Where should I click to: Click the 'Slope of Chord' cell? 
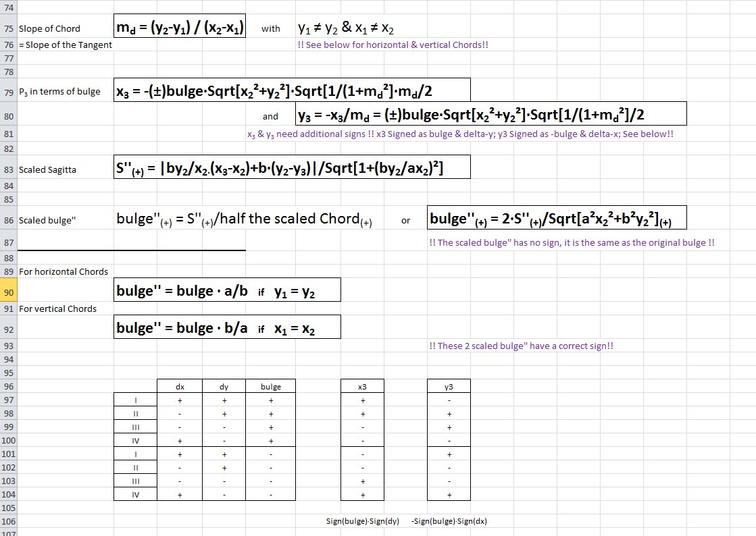(49, 29)
